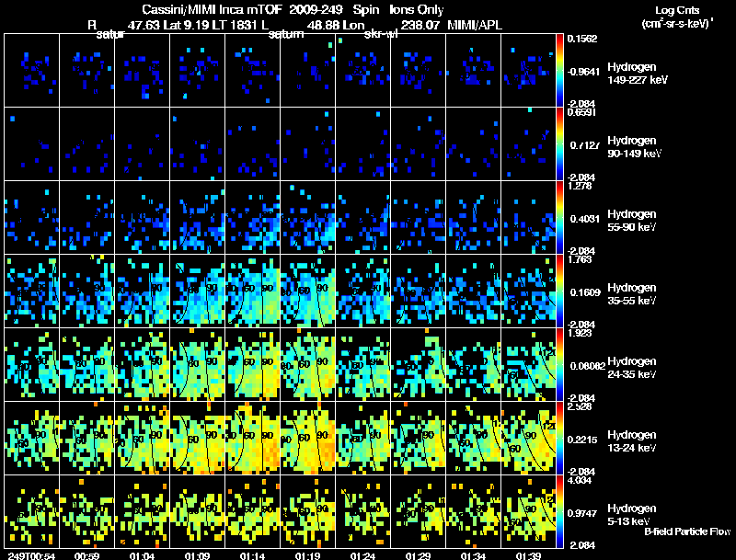Viewport: 736px width, 560px height.
Task: Click the Ions Only header text
Action: point(416,10)
